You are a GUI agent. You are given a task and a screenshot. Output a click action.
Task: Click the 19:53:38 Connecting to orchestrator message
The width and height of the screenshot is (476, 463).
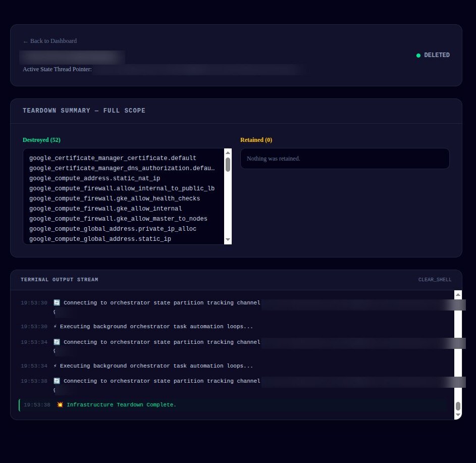[x=162, y=381]
